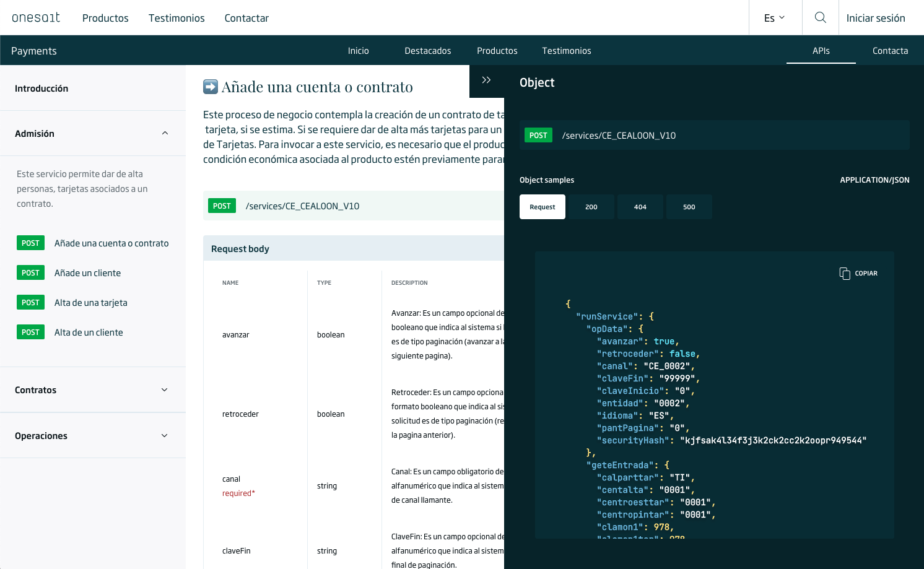
Task: Click the Object panel heading
Action: [537, 82]
